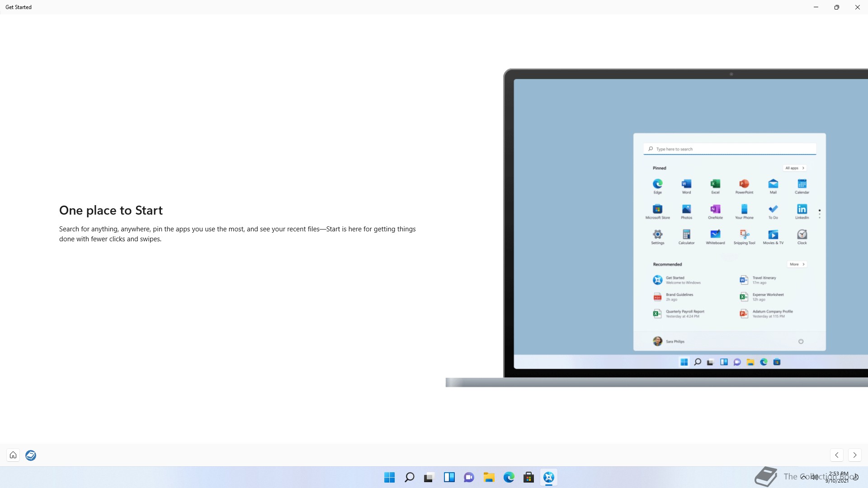
Task: Go back with the previous page arrow
Action: point(837,455)
